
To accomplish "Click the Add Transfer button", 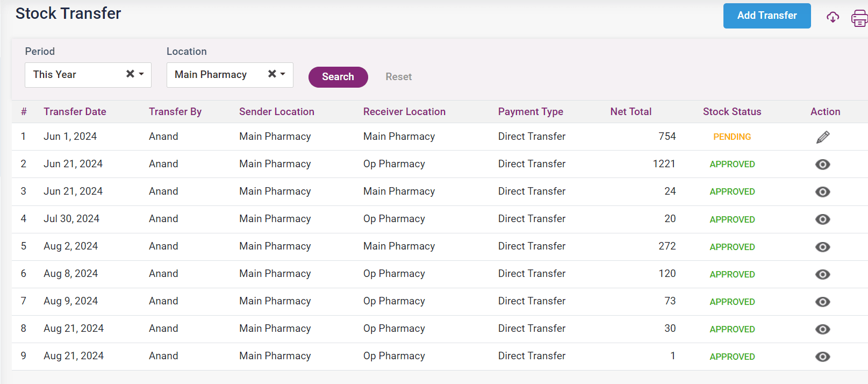I will point(766,16).
